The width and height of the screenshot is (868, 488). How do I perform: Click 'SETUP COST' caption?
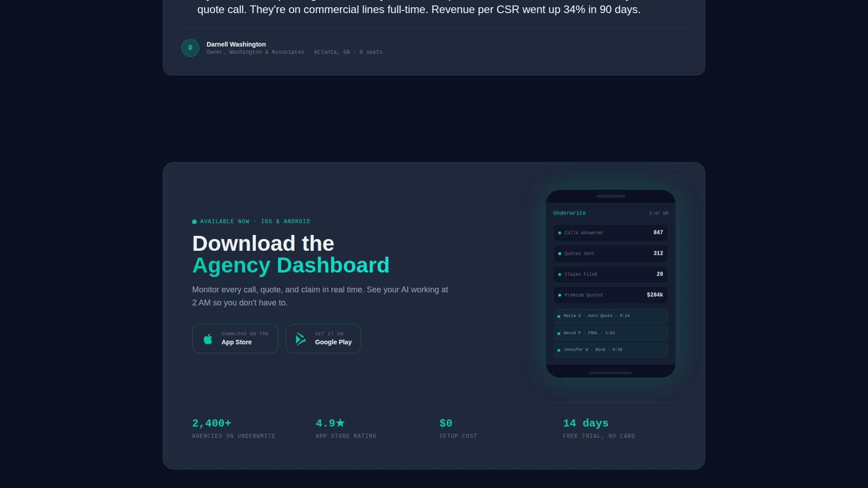[x=458, y=436]
